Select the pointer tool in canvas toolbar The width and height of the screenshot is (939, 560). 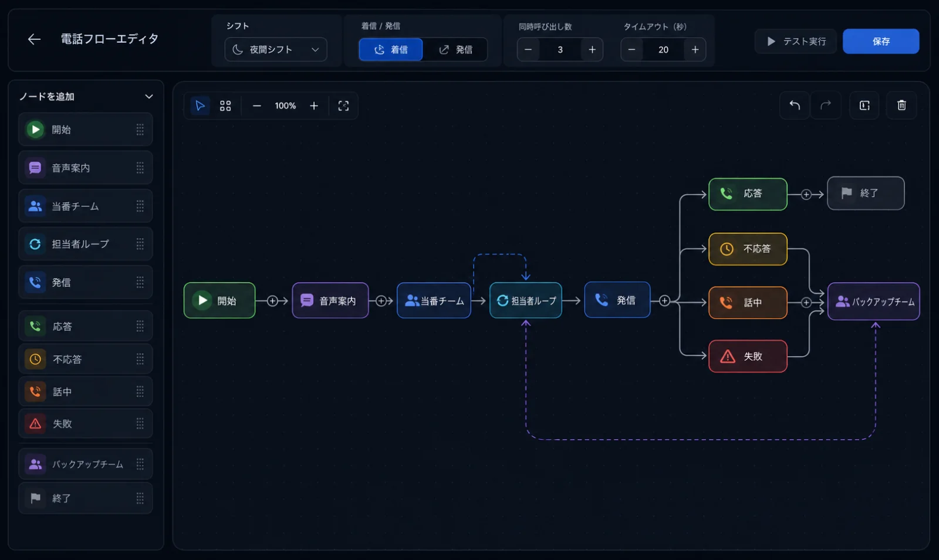200,106
